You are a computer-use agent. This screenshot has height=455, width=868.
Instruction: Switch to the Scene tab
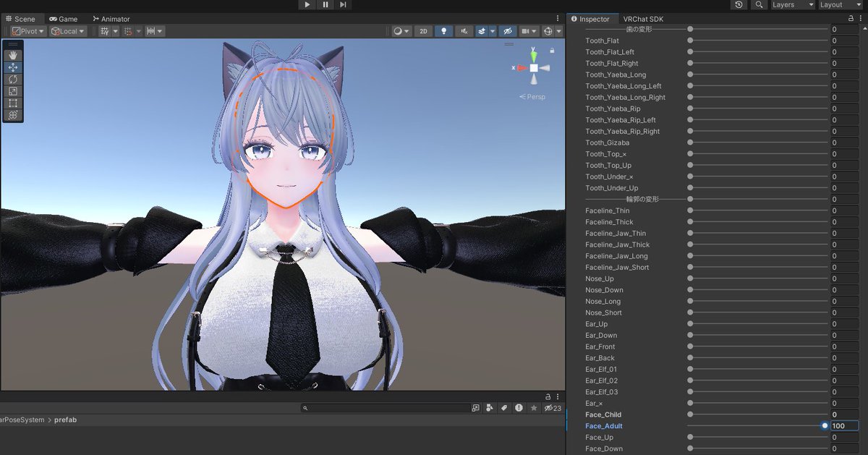(20, 19)
